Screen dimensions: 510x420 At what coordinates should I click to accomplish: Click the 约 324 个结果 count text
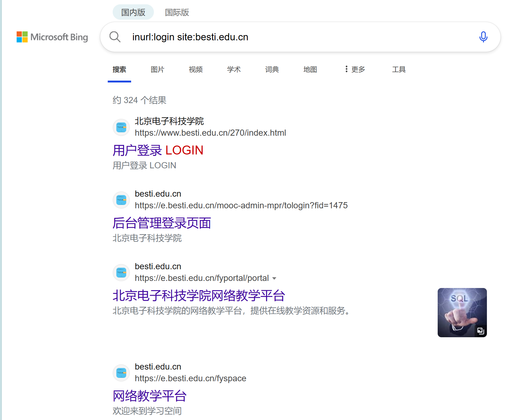pos(139,100)
